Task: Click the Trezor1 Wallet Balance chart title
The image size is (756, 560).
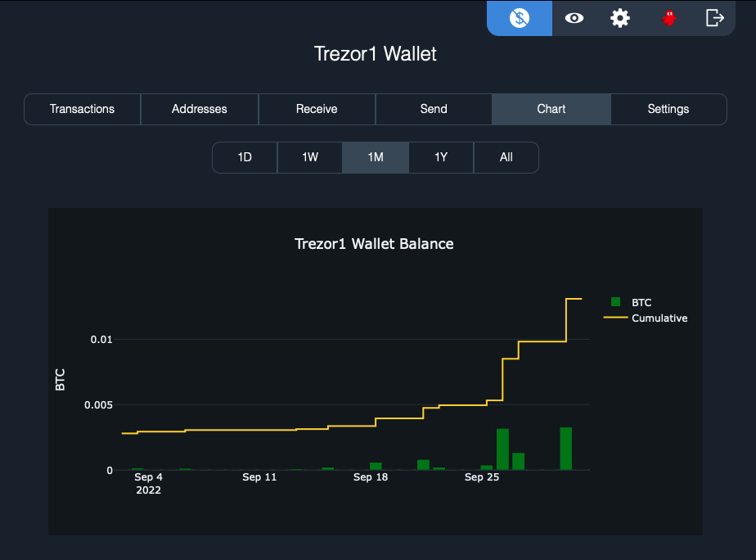Action: pyautogui.click(x=374, y=243)
